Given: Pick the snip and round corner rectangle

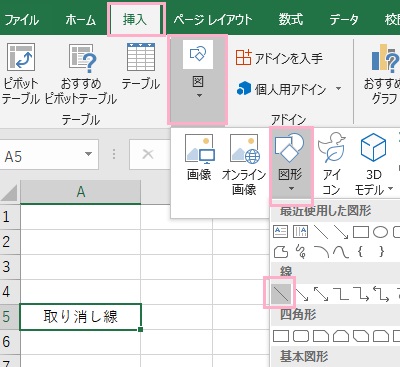Looking at the screenshot, I should click(381, 336).
